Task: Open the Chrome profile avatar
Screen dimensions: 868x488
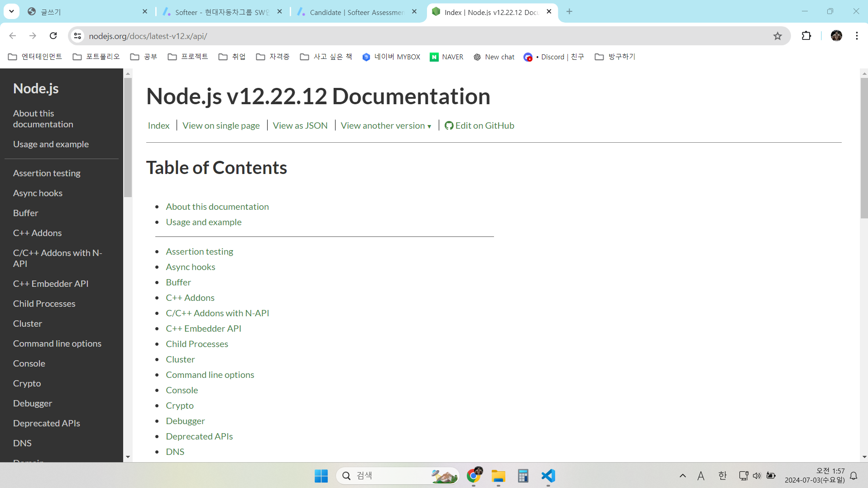Action: pos(836,36)
